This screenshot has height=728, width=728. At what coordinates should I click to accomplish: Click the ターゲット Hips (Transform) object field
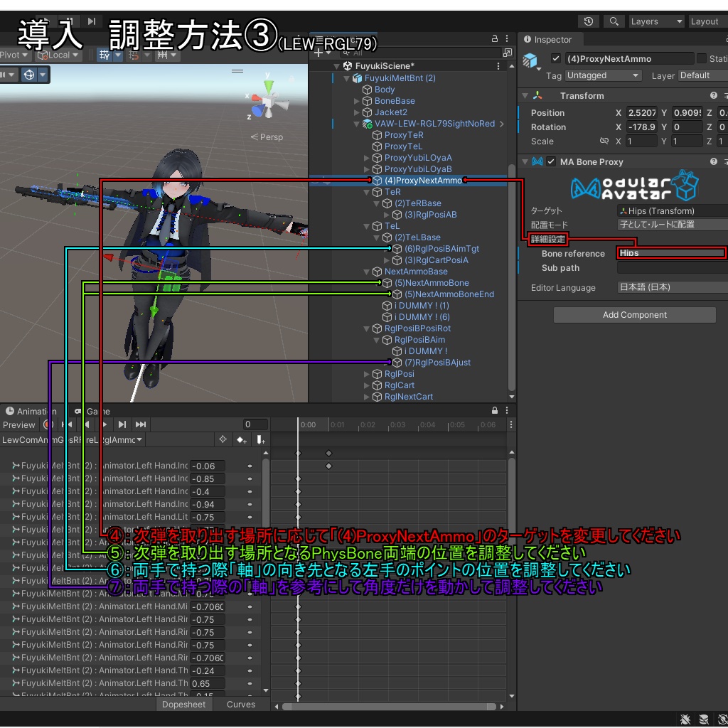(672, 210)
